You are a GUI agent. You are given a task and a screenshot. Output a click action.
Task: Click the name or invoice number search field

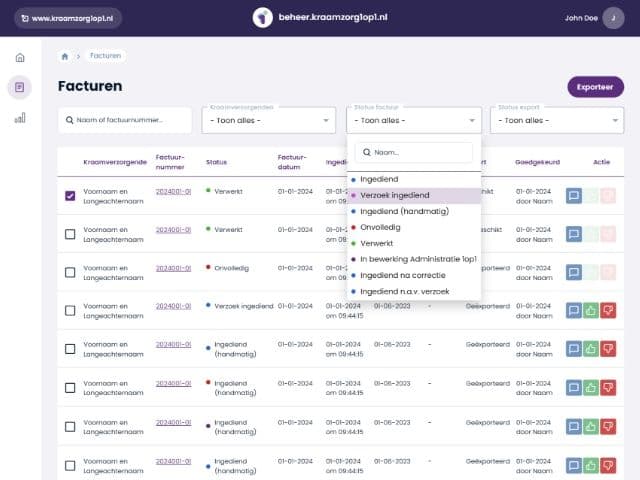(126, 121)
